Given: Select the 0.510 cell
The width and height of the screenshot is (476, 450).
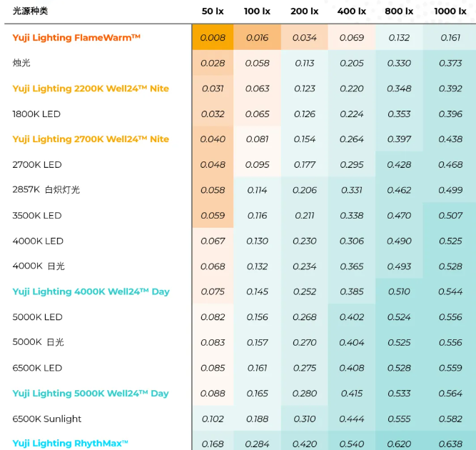Looking at the screenshot, I should pyautogui.click(x=399, y=291).
